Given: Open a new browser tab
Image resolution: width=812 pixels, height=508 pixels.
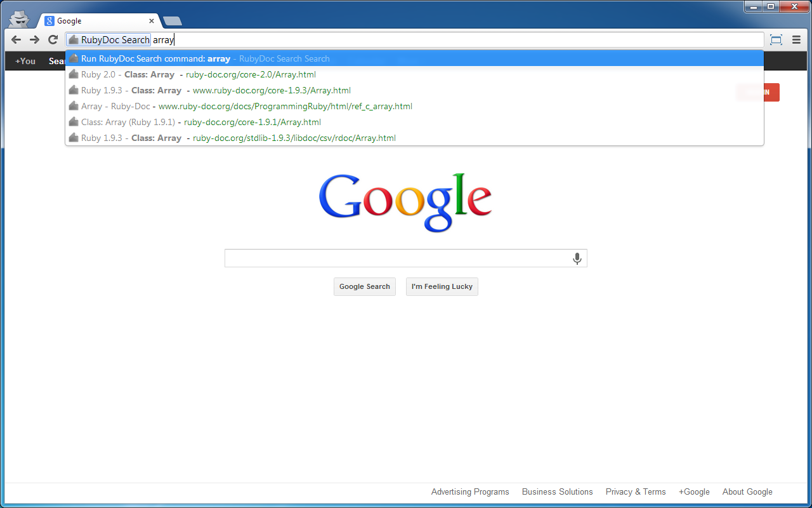Looking at the screenshot, I should pos(171,20).
